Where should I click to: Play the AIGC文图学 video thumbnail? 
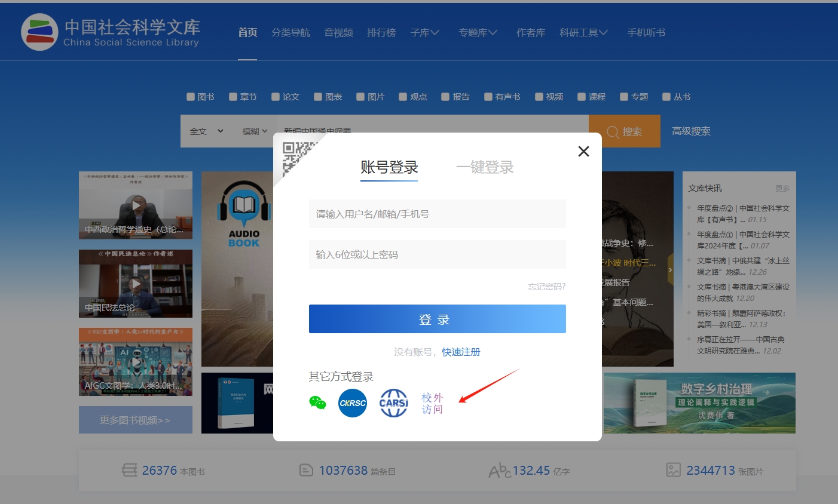[136, 362]
